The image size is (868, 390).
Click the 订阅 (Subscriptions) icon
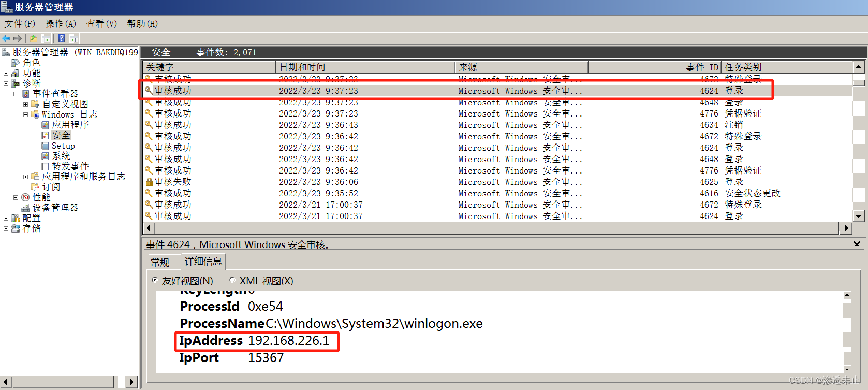coord(35,187)
